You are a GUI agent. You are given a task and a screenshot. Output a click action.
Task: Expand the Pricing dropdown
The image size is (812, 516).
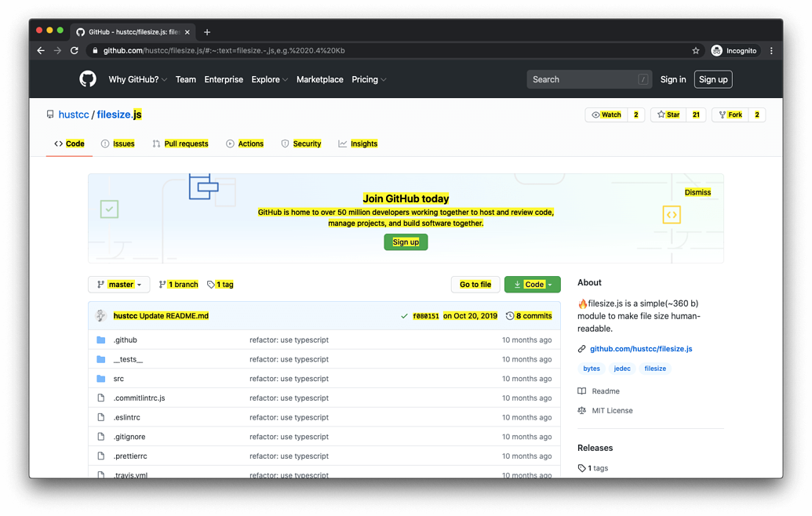tap(369, 80)
